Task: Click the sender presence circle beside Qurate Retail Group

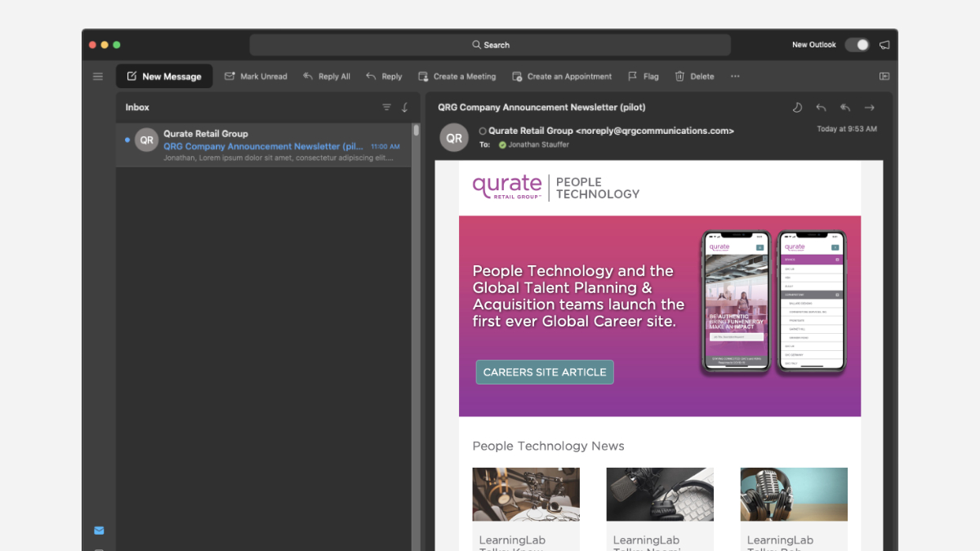Action: (483, 131)
